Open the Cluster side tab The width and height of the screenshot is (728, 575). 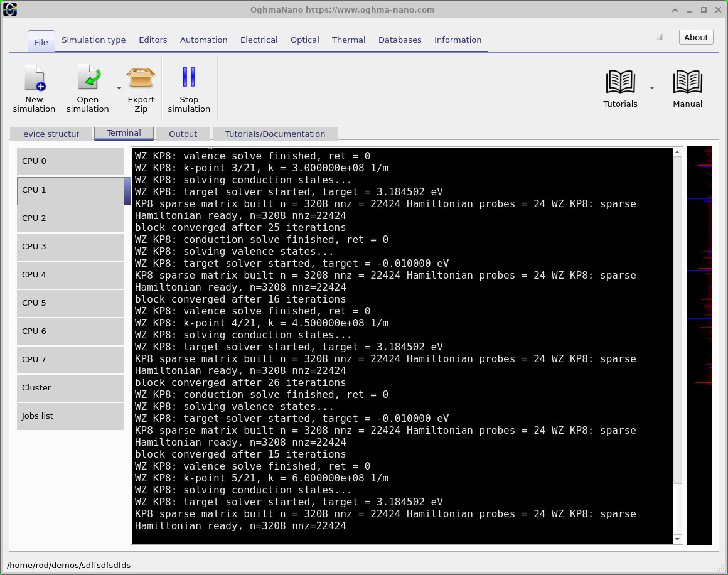coord(70,388)
